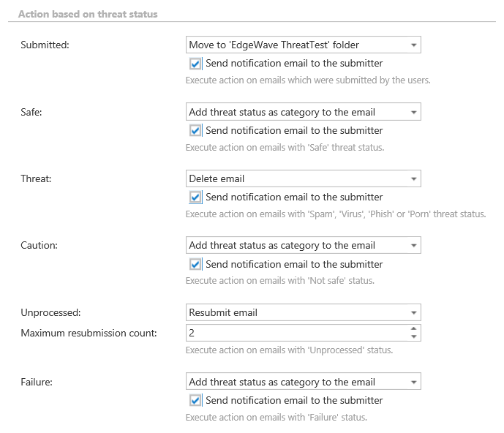Viewport: 504px width, 433px height.
Task: Open the Submitted action dropdown
Action: tap(303, 45)
